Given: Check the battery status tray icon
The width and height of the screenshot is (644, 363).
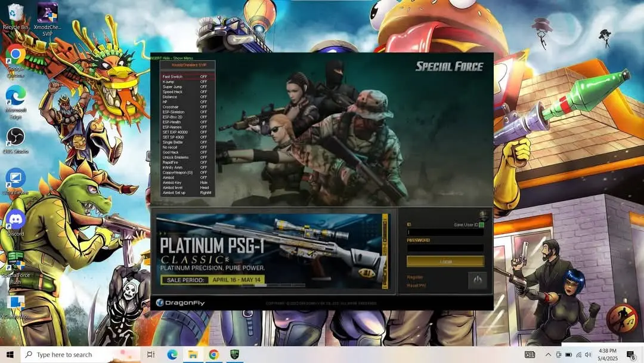Looking at the screenshot, I should [x=568, y=355].
